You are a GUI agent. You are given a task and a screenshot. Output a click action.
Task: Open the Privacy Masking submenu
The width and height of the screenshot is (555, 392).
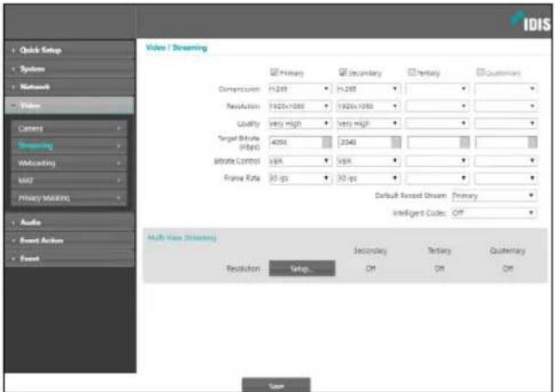pyautogui.click(x=69, y=198)
